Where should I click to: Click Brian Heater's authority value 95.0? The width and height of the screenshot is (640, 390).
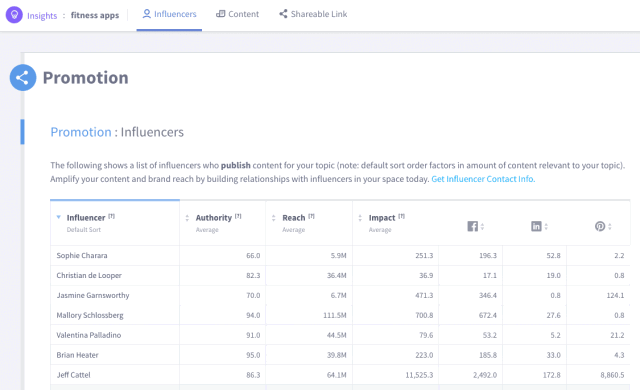pos(253,355)
